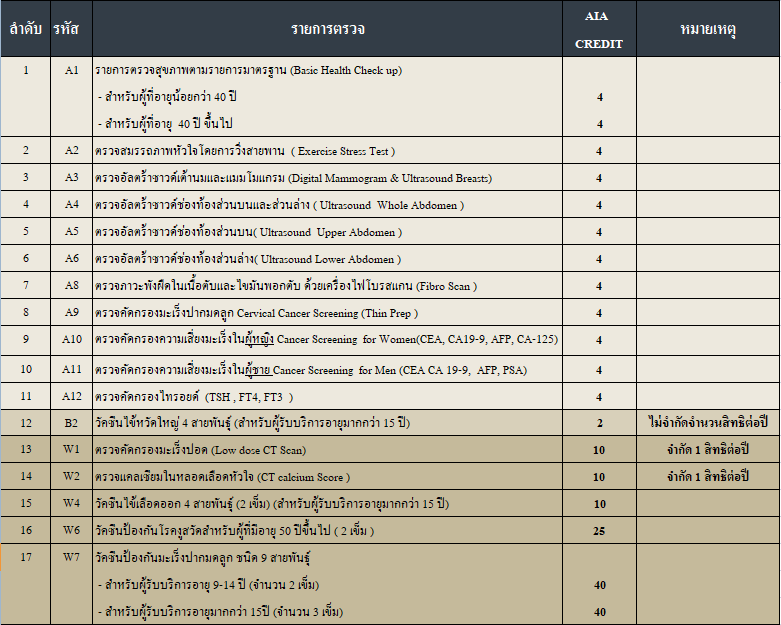Select the Cancer Screening for Women row
This screenshot has width=781, height=625.
click(x=326, y=340)
